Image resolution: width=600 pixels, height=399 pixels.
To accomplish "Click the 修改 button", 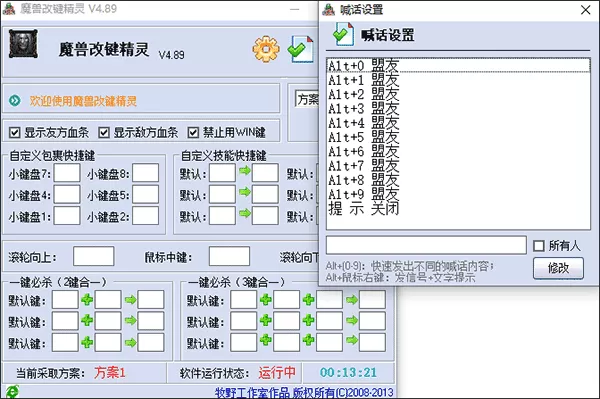I will click(558, 268).
